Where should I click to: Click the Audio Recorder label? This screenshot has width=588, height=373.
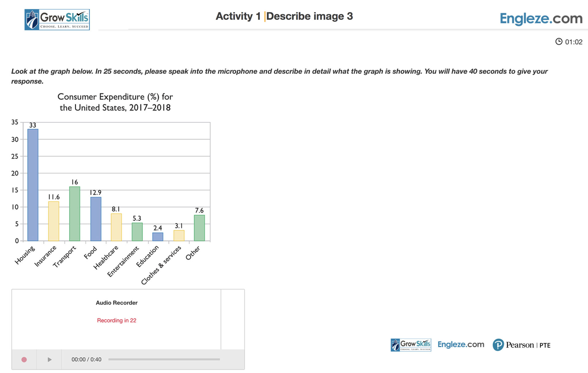point(117,303)
